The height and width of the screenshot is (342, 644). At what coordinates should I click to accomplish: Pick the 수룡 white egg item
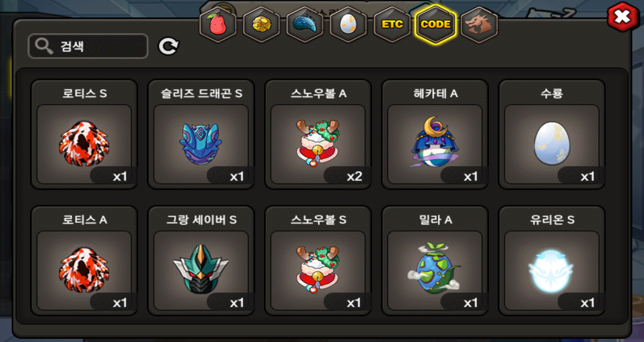click(x=552, y=134)
